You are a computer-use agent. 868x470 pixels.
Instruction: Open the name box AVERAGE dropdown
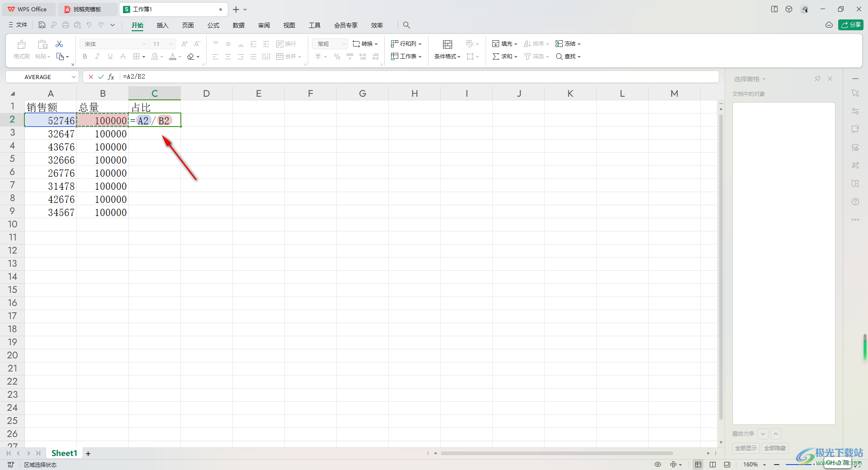(x=73, y=77)
